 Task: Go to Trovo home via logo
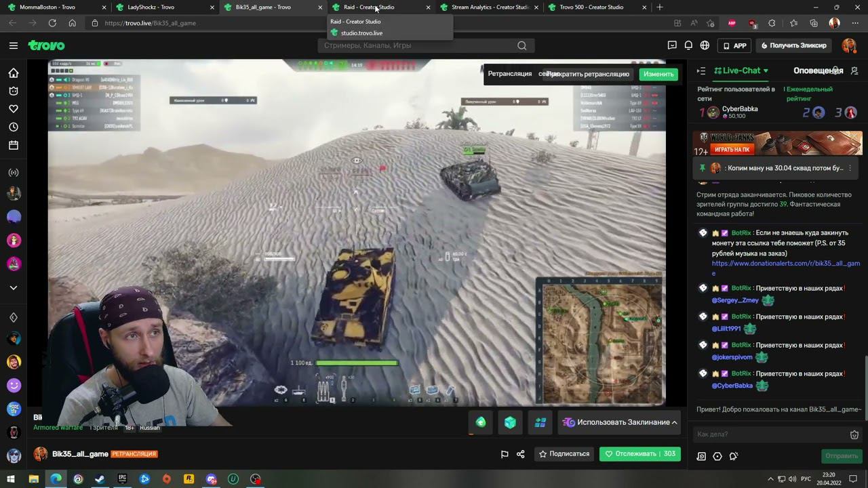point(46,45)
